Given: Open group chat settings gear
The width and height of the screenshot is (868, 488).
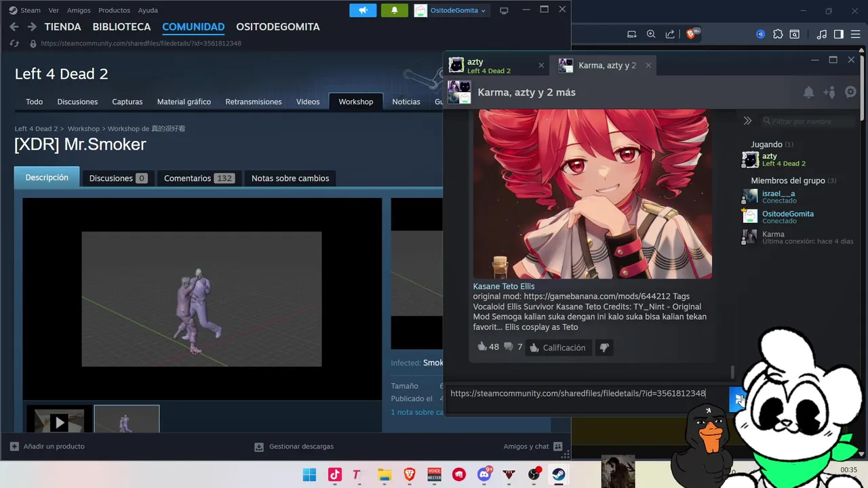Looking at the screenshot, I should click(x=851, y=92).
